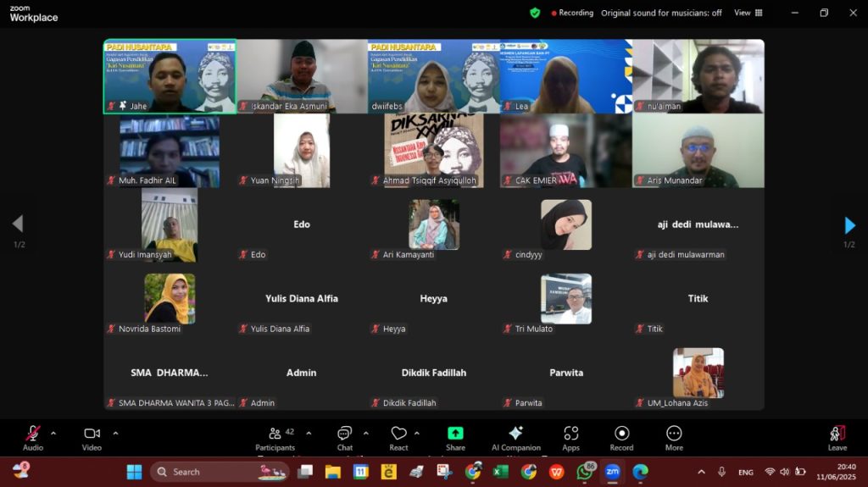
Task: Open the Participants panel
Action: tap(275, 438)
